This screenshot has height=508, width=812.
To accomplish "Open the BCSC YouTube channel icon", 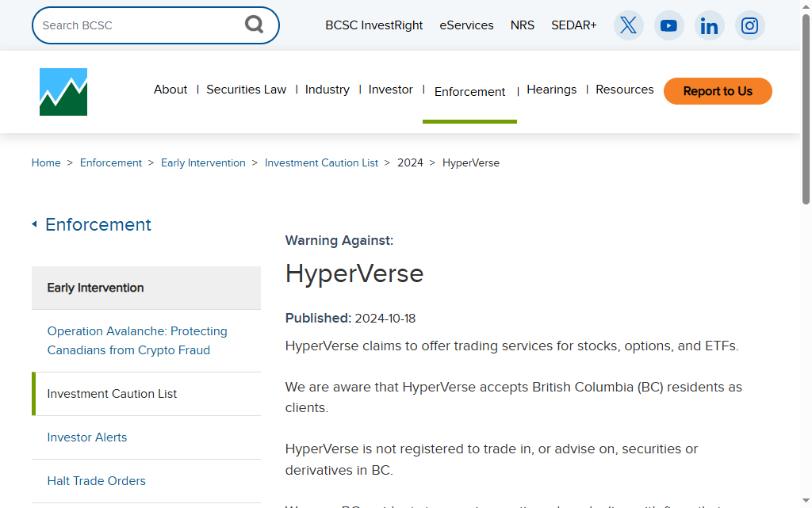I will pos(668,25).
